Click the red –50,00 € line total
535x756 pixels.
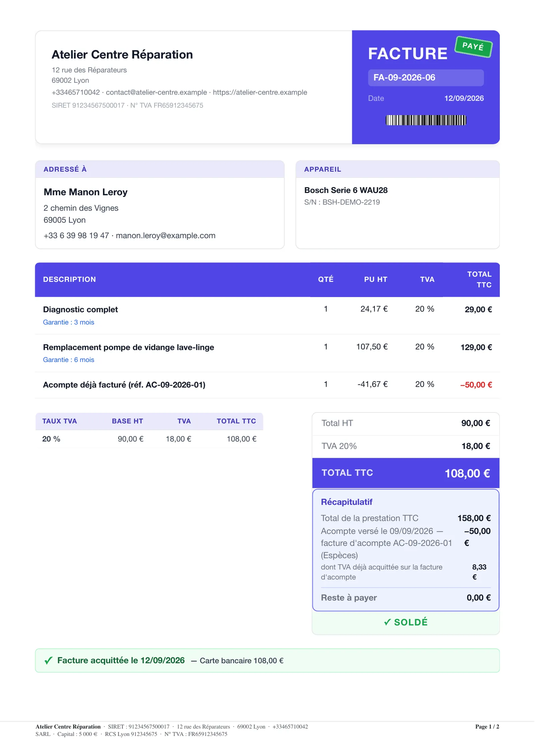click(476, 385)
